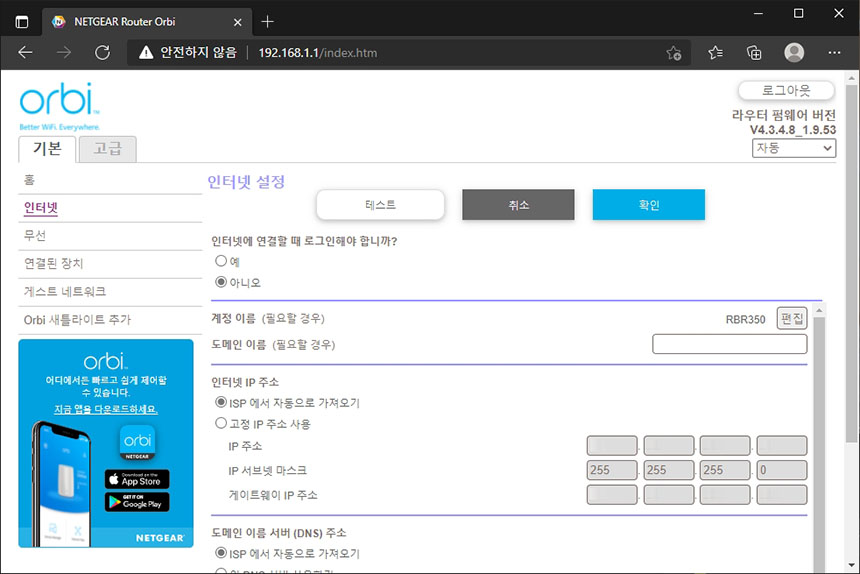The height and width of the screenshot is (574, 860).
Task: Click first octet of 게이트웨이 IP 주소
Action: 612,495
